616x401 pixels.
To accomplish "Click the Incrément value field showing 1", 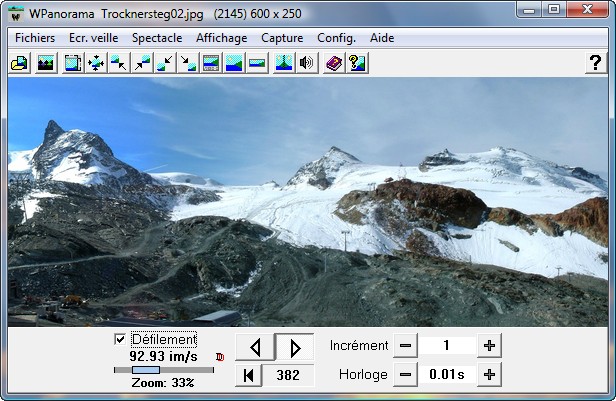I will pos(447,346).
